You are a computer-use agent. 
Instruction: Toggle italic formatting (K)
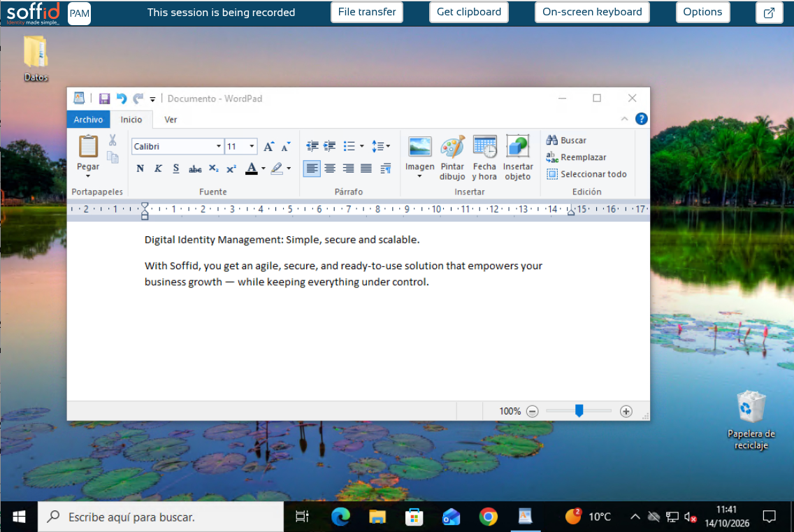click(158, 168)
